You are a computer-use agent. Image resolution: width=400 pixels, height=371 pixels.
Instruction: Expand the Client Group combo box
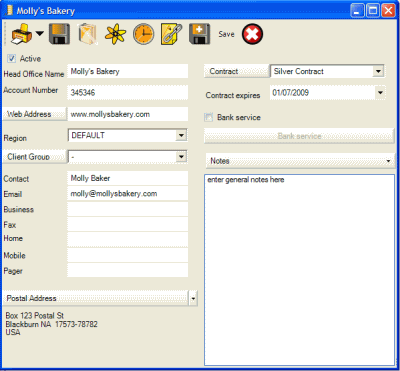click(181, 157)
